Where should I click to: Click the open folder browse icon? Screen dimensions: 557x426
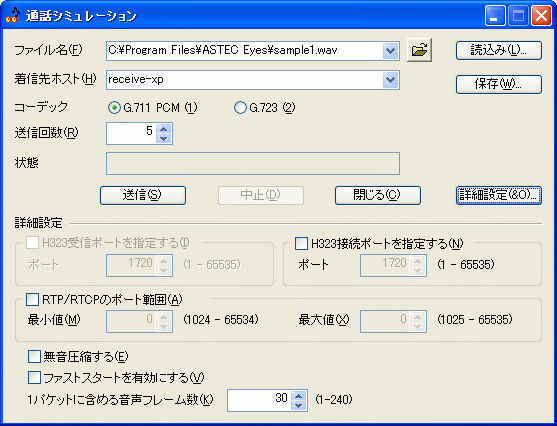click(419, 50)
